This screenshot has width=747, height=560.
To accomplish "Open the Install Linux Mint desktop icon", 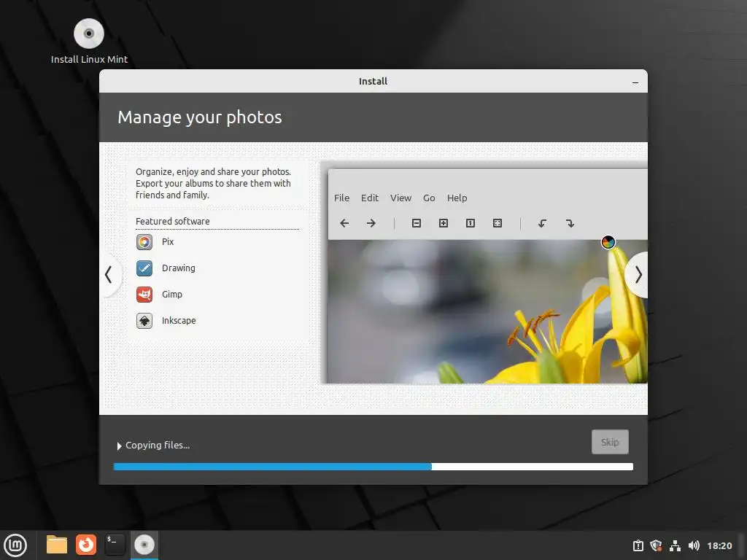I will [x=89, y=42].
